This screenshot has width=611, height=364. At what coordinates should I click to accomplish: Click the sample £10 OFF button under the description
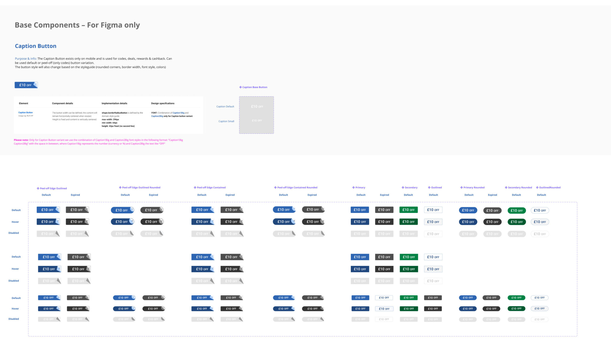pyautogui.click(x=26, y=85)
